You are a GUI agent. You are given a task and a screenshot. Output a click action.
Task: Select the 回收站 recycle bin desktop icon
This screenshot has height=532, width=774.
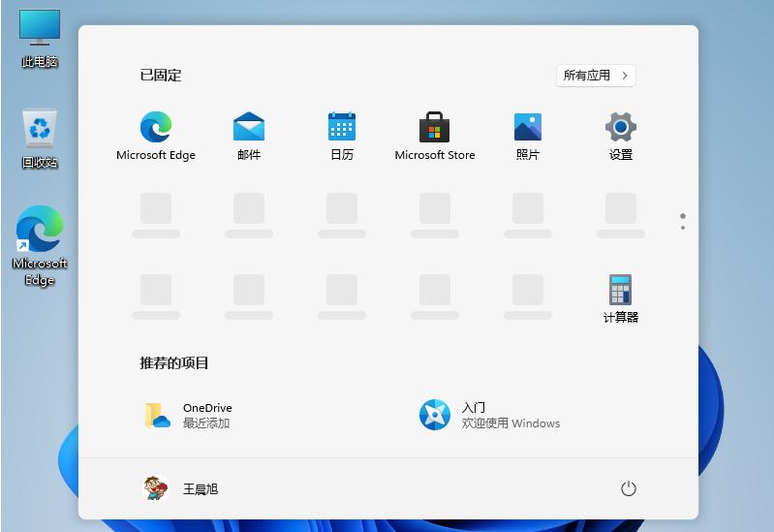[40, 139]
